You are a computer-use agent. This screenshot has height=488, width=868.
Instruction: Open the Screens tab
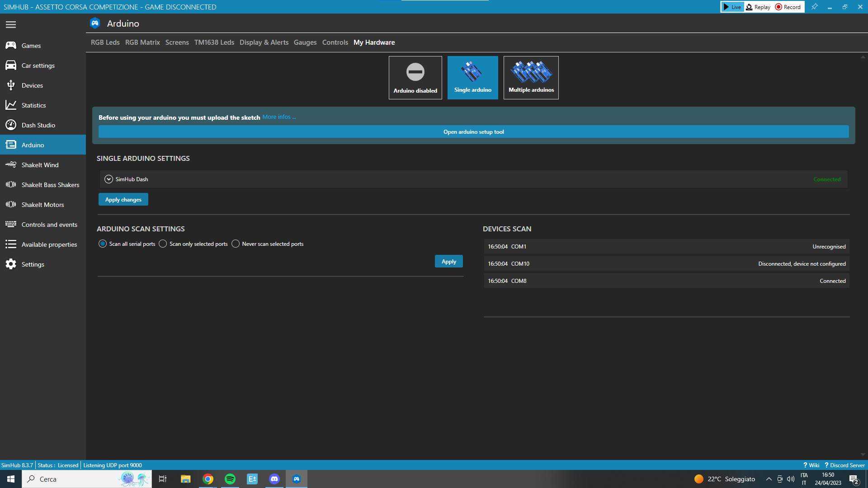pos(177,42)
